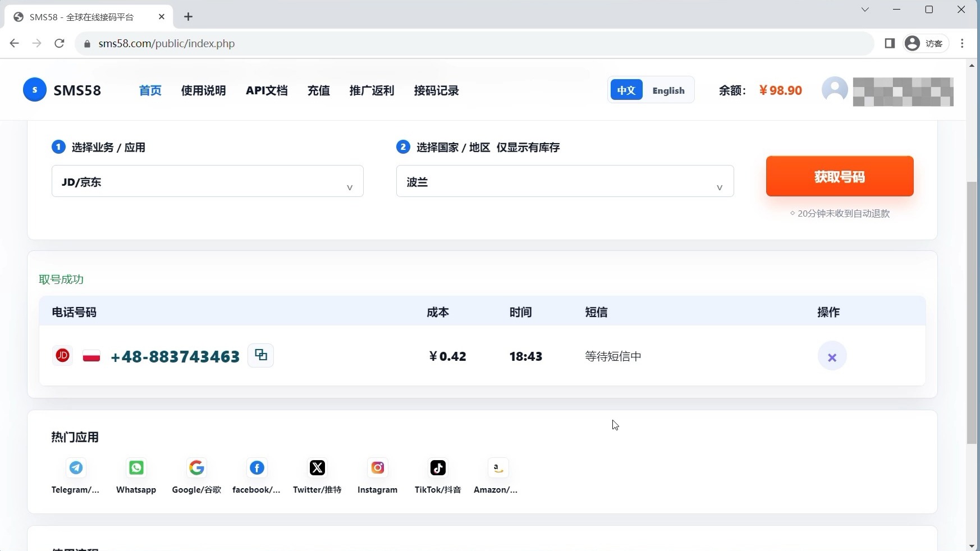Open Amazon popular app
The width and height of the screenshot is (980, 551).
point(498,467)
